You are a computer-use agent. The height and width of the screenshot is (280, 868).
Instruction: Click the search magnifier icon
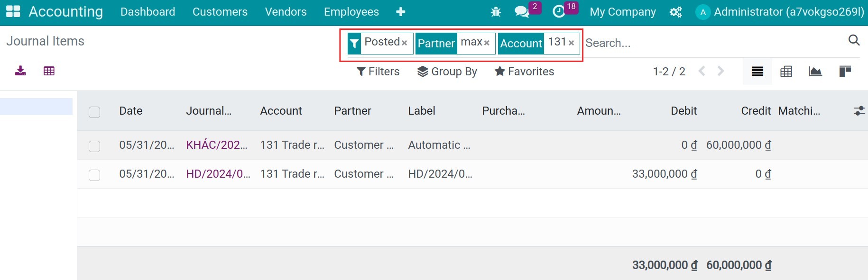[x=854, y=40]
